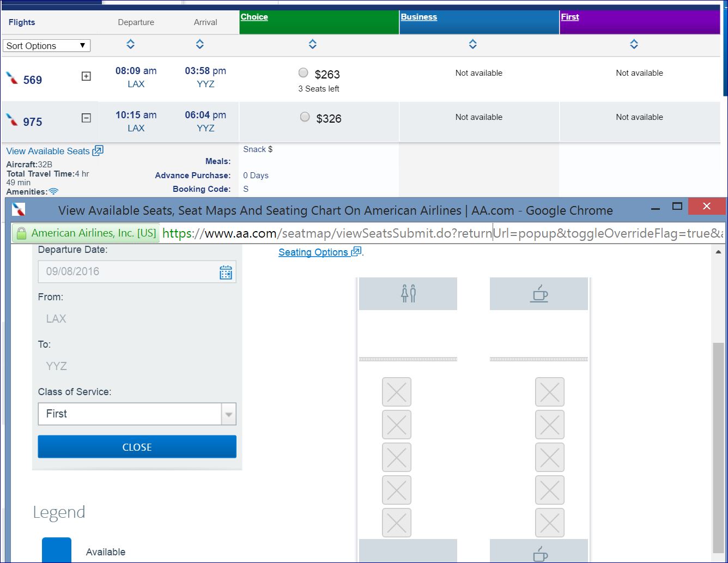Click the restroom icon on the seat map

[x=408, y=294]
